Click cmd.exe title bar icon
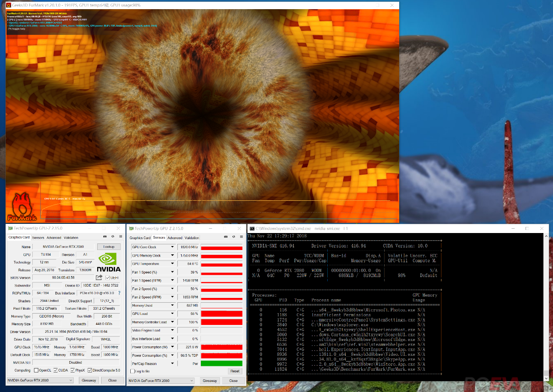This screenshot has width=553, height=392. pyautogui.click(x=252, y=228)
